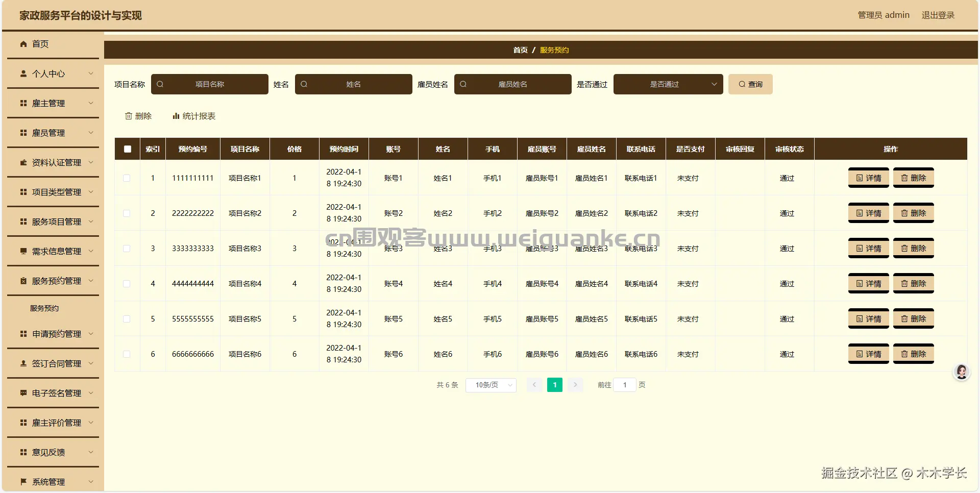980x493 pixels.
Task: Focus the 雇员姓名 search input
Action: click(x=513, y=84)
